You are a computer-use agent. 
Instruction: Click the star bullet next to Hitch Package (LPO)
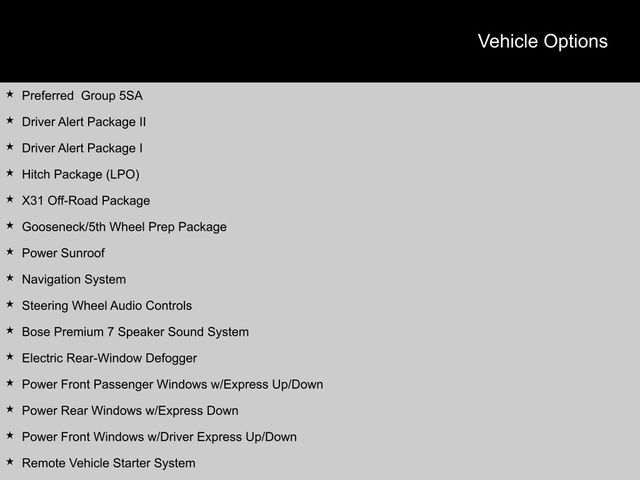tap(10, 173)
